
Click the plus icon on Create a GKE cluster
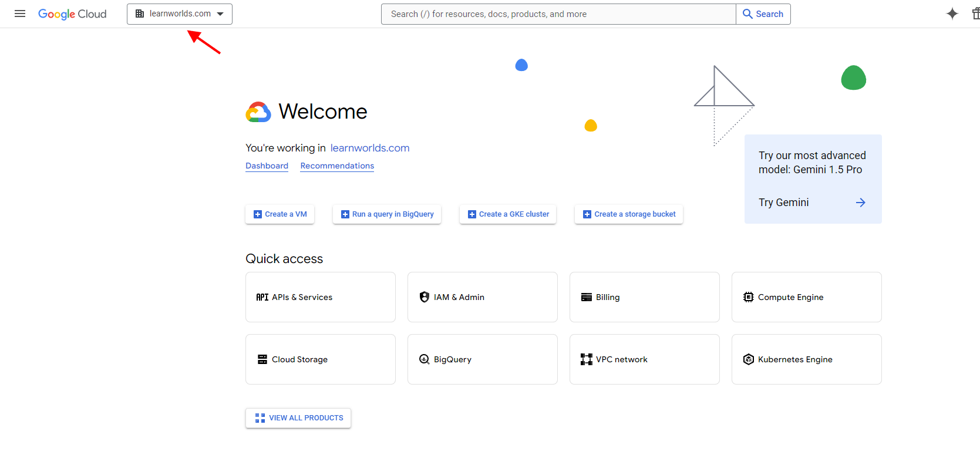472,214
